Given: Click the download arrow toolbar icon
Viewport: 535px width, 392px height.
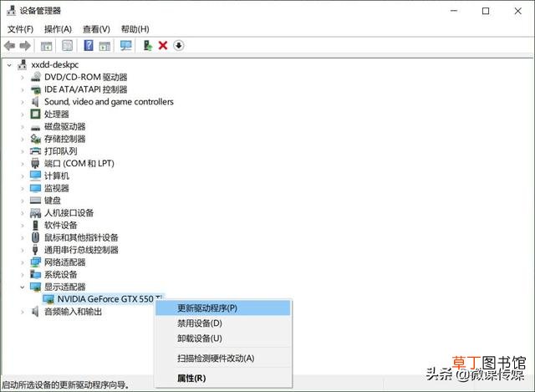Looking at the screenshot, I should click(179, 45).
